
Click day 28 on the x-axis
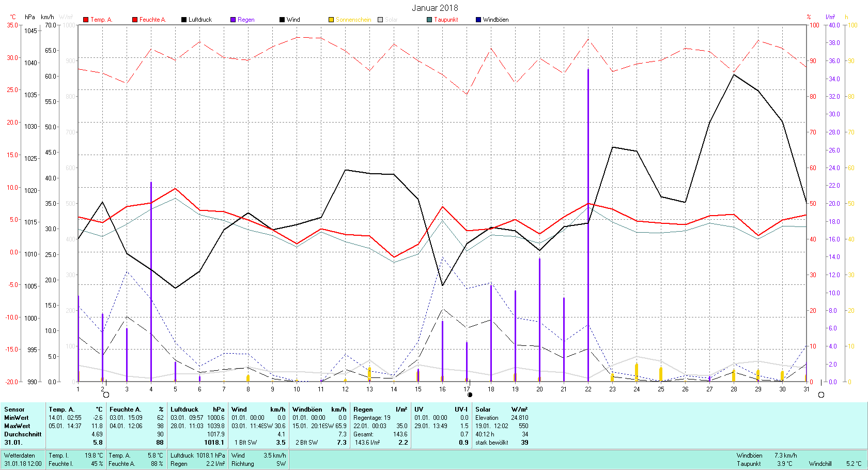click(x=734, y=389)
